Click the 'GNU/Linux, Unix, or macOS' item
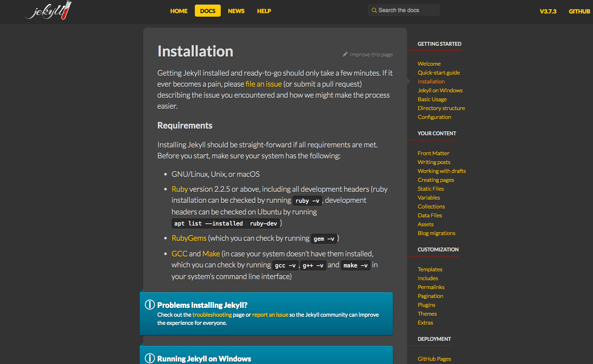Screen dimensions: 593x364 tap(215, 174)
